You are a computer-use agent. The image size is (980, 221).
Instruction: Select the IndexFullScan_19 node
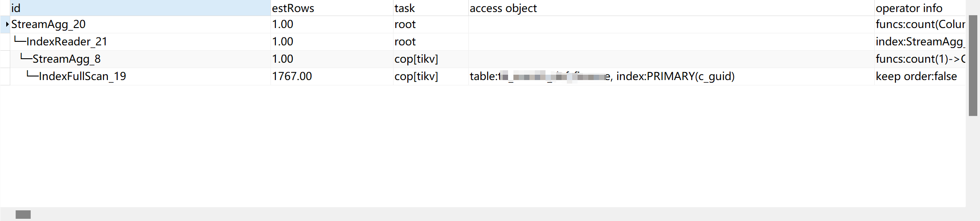[x=82, y=76]
